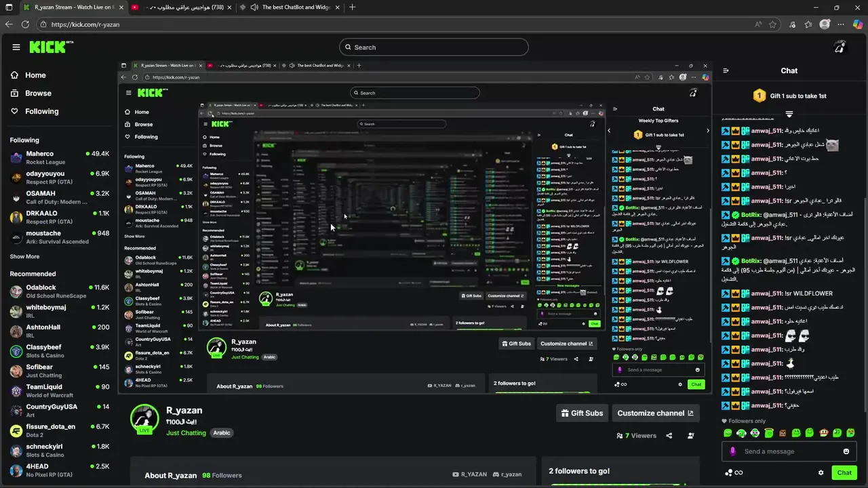Click the Kick Search box
The height and width of the screenshot is (488, 868).
click(434, 47)
